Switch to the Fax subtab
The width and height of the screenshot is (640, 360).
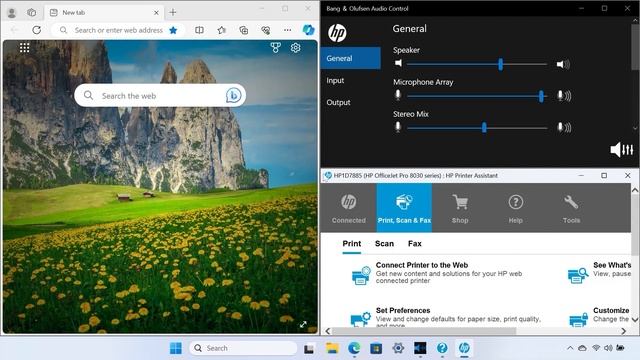pyautogui.click(x=415, y=244)
